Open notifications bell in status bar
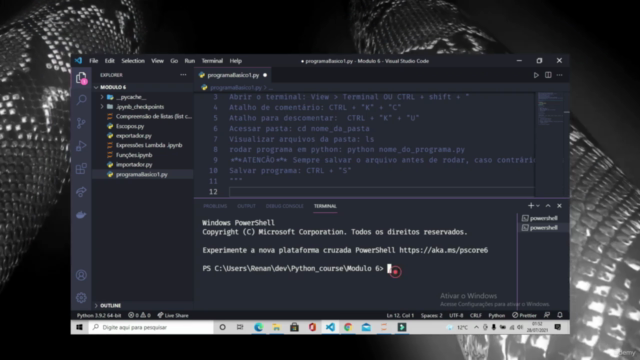 point(560,315)
